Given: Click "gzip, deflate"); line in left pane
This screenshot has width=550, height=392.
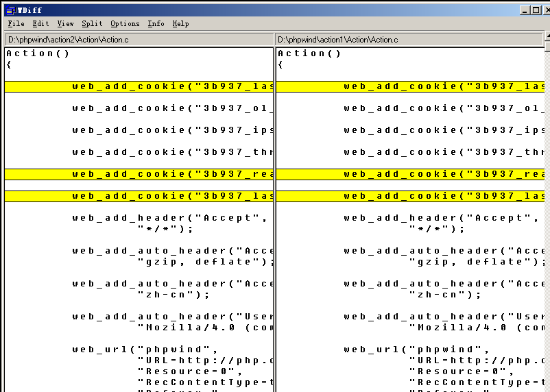Looking at the screenshot, I should [205, 262].
